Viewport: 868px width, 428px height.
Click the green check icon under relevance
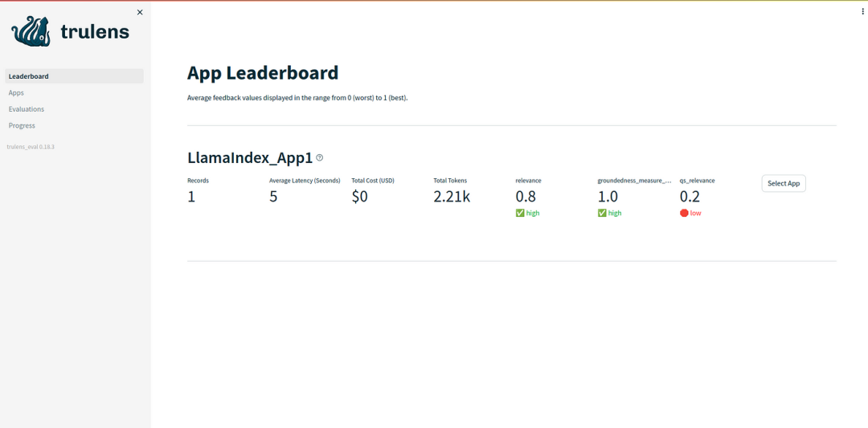tap(520, 213)
